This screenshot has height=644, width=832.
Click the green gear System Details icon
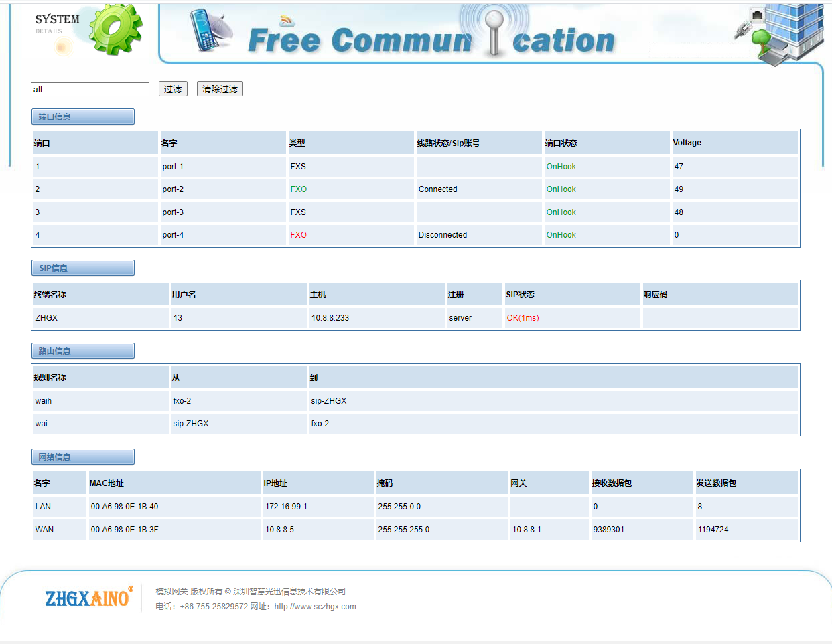[115, 29]
